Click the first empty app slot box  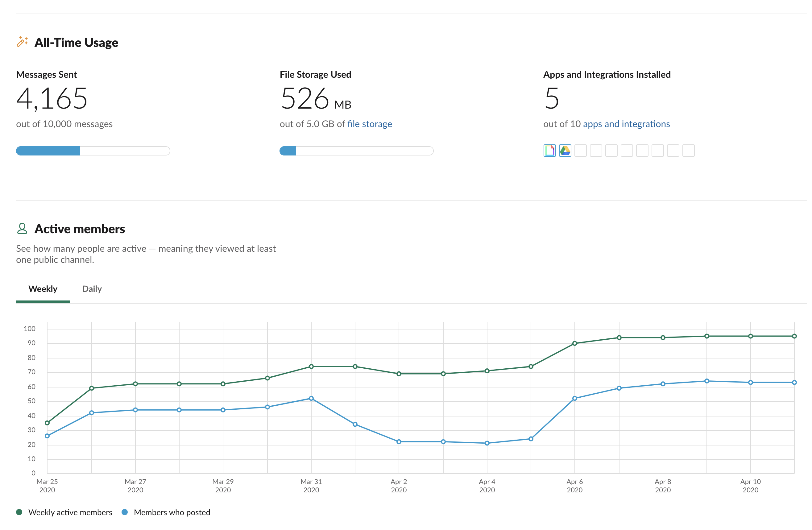point(580,151)
